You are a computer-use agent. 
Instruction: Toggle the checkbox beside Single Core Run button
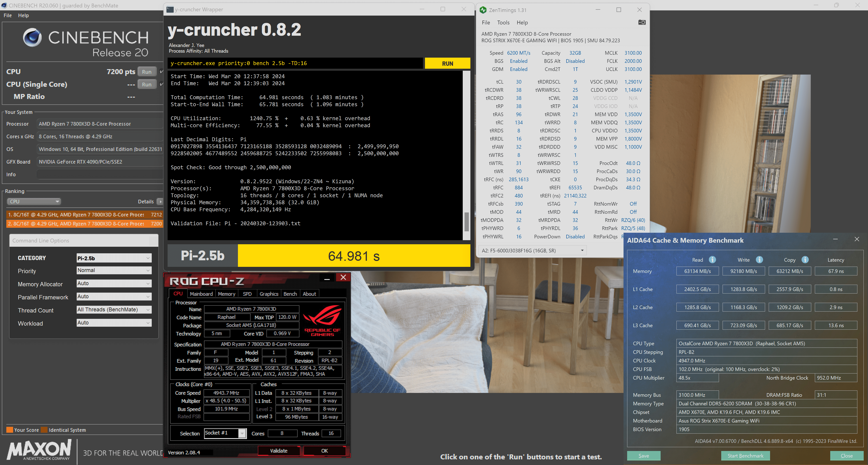[x=161, y=84]
